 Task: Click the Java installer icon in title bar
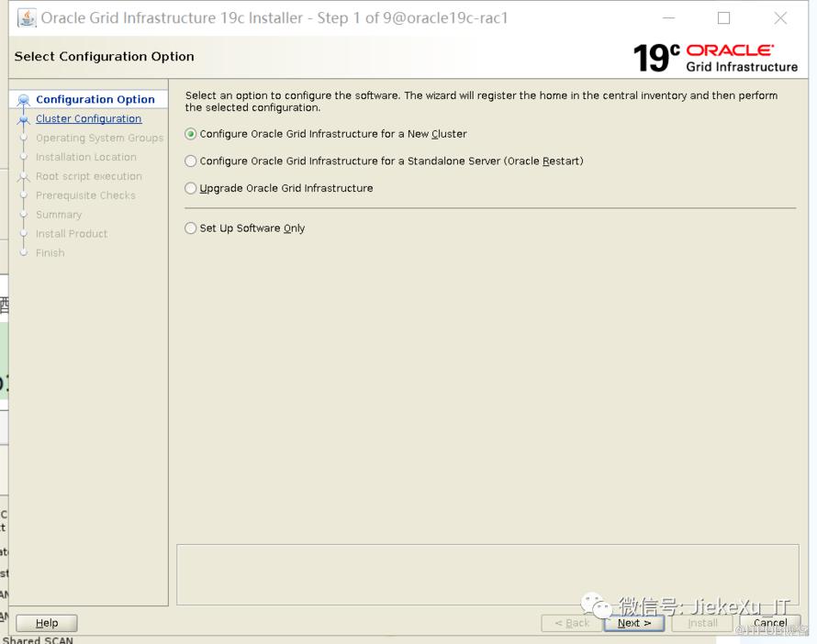(x=27, y=17)
